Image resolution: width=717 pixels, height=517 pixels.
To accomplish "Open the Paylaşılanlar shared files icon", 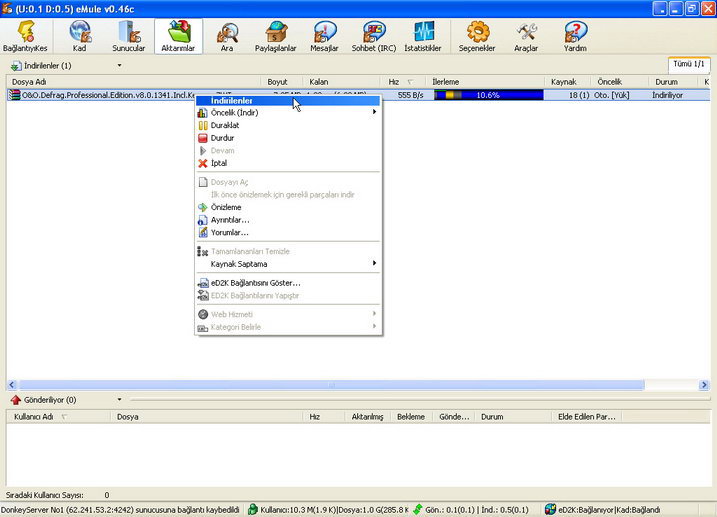I will pyautogui.click(x=276, y=32).
